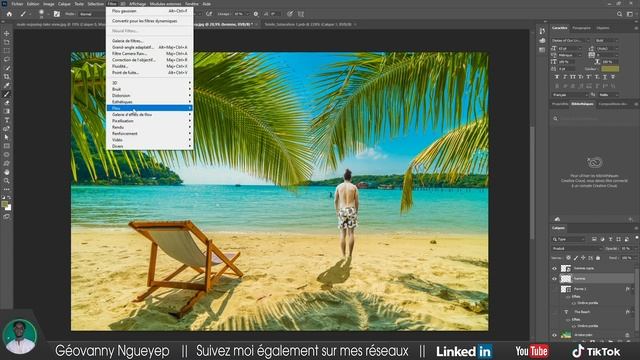Apply Faux Bold style in Character panel
This screenshot has height=360, width=640.
[557, 77]
